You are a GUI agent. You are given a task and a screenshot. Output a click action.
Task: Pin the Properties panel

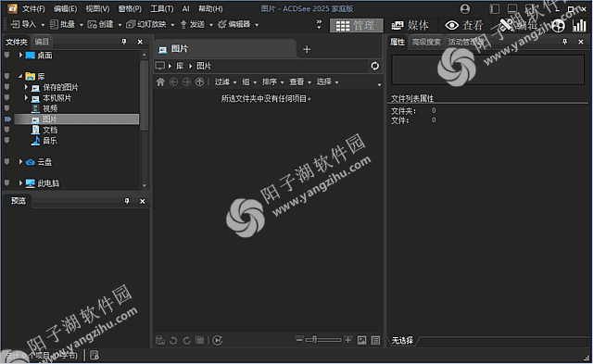click(x=565, y=42)
